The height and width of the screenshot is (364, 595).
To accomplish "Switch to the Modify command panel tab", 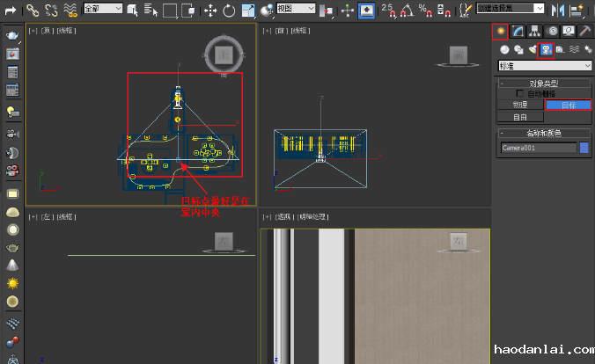I will 518,31.
